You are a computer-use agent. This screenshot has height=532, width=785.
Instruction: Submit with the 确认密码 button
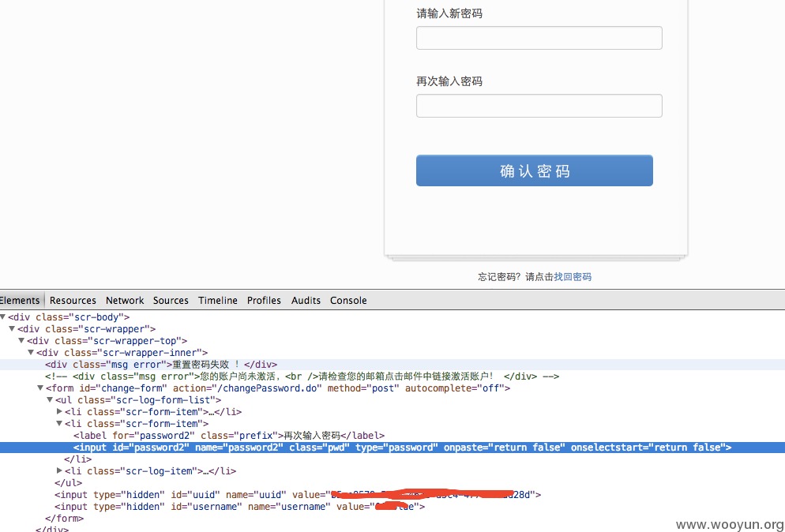pyautogui.click(x=534, y=170)
